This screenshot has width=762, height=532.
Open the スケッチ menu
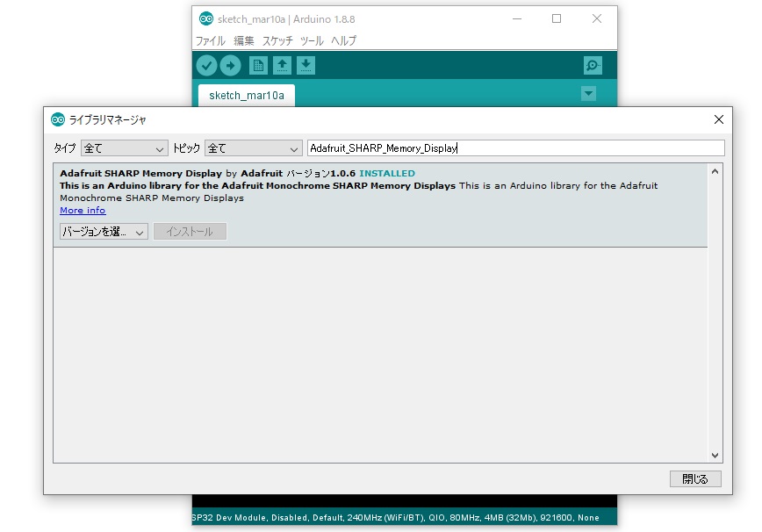click(x=277, y=40)
